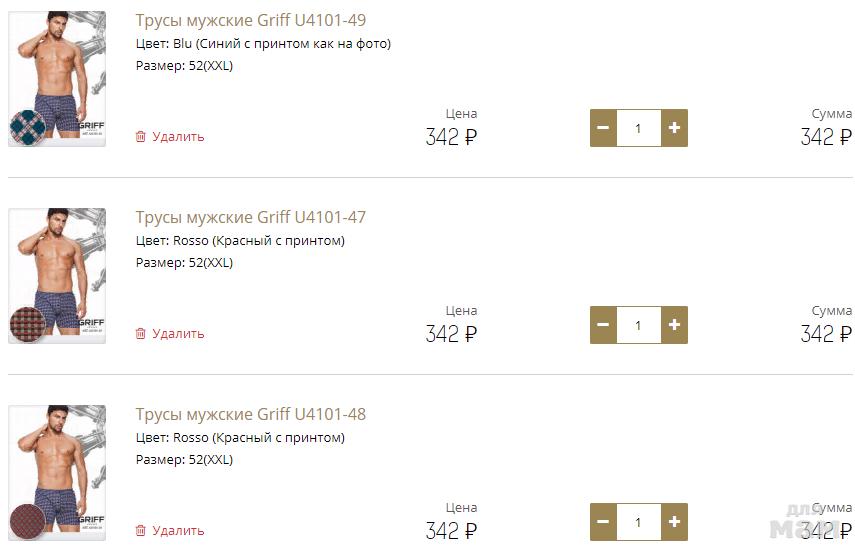Focus quantity field for Griff U4101-49

(638, 128)
